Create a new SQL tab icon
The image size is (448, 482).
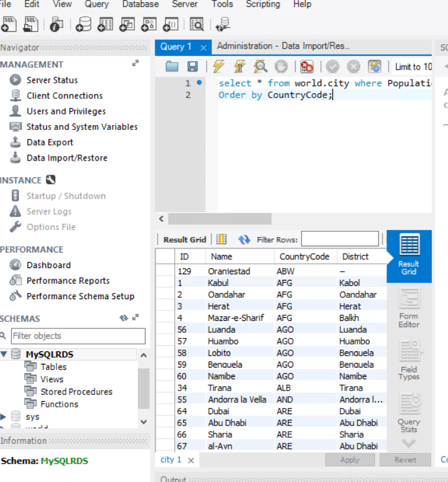9,24
